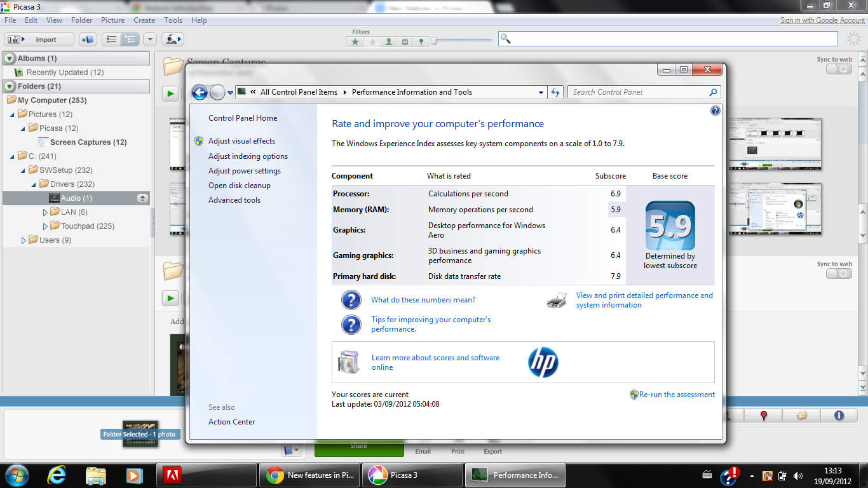This screenshot has height=488, width=868.
Task: Play slideshow for Screen Captures folder
Action: [x=170, y=94]
